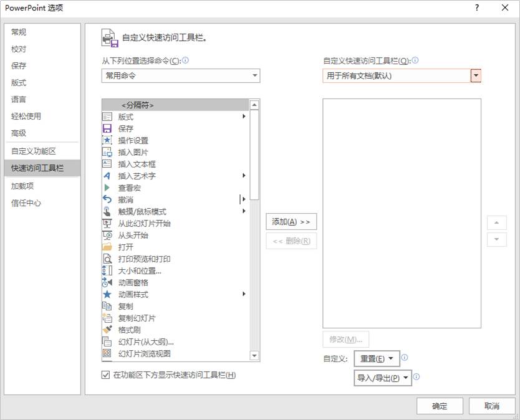
Task: Expand the 撤消 split arrow
Action: point(244,199)
